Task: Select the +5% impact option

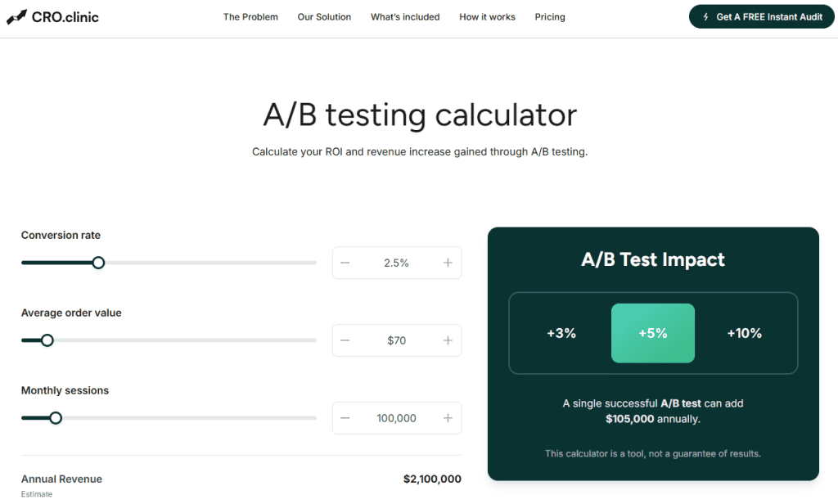Action: [653, 333]
